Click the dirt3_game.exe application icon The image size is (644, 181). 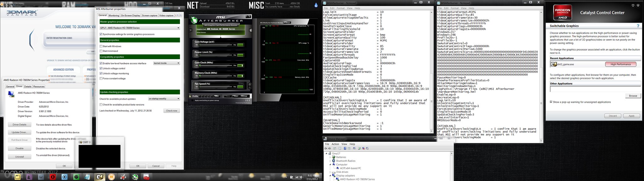tap(553, 64)
